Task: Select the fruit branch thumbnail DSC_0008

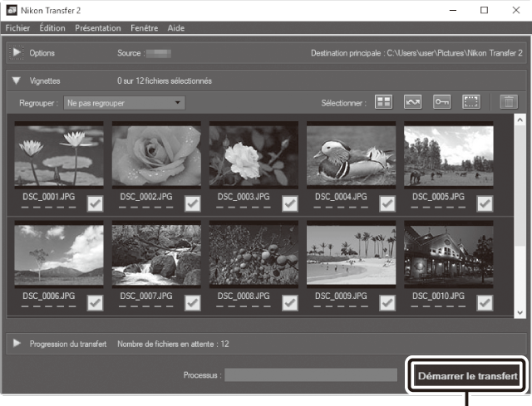Action: click(254, 254)
